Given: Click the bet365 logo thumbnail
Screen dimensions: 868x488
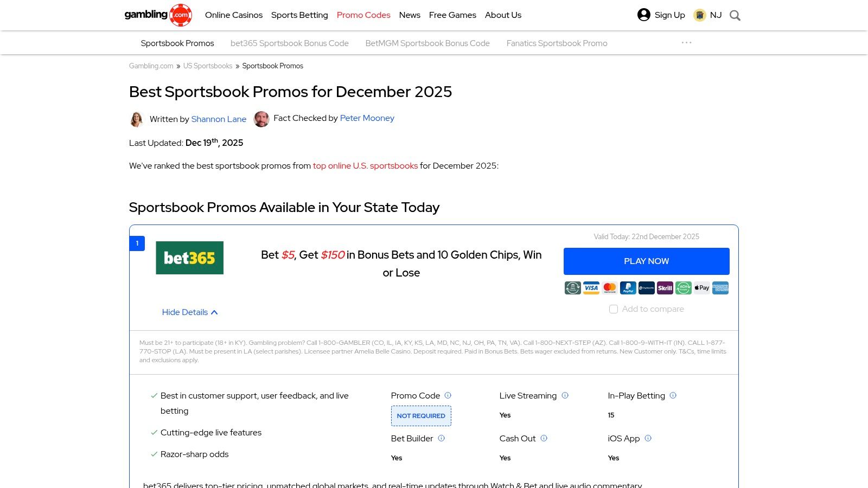Looking at the screenshot, I should coord(189,258).
